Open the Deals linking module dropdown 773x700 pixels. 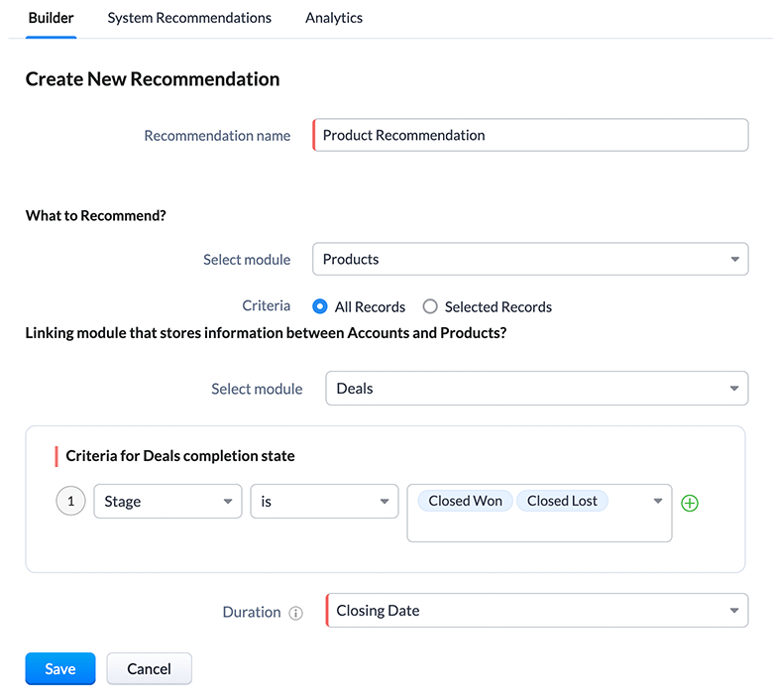pos(537,389)
